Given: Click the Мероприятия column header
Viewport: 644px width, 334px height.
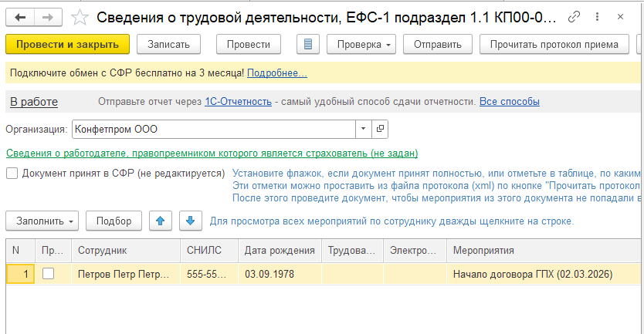Looking at the screenshot, I should point(544,250).
